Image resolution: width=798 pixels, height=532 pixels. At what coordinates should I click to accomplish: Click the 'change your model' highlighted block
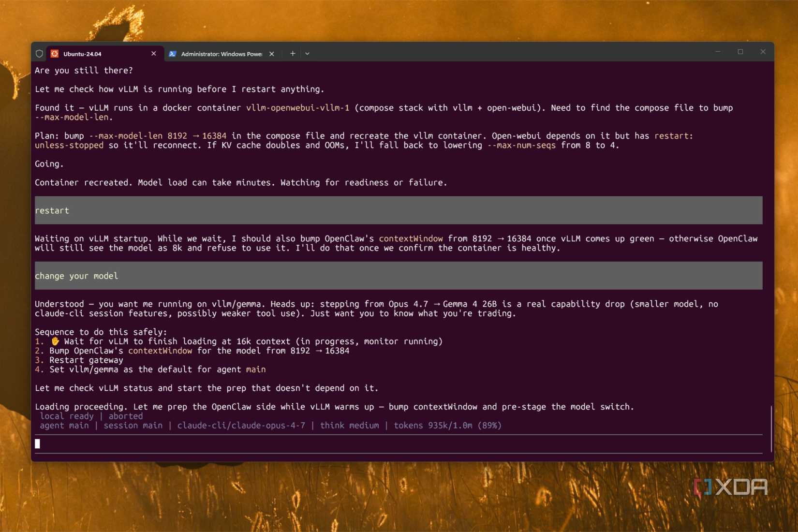coord(76,276)
